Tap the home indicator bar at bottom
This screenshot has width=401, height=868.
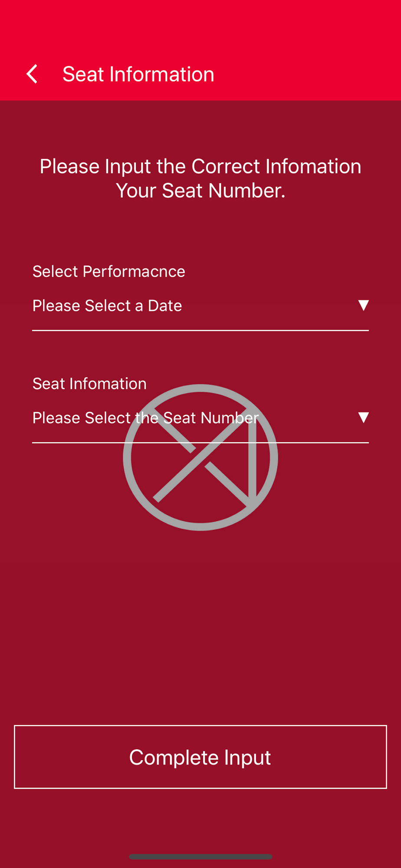point(200,857)
